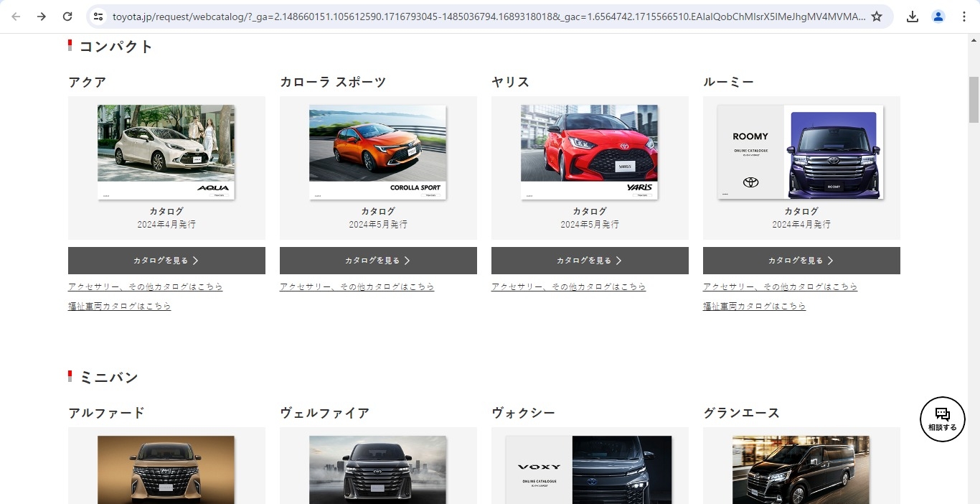Reload the current page
Viewport: 980px width, 504px height.
(67, 17)
